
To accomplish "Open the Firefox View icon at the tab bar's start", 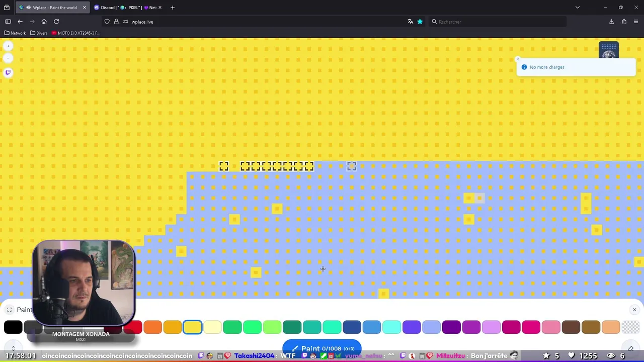I will [7, 8].
